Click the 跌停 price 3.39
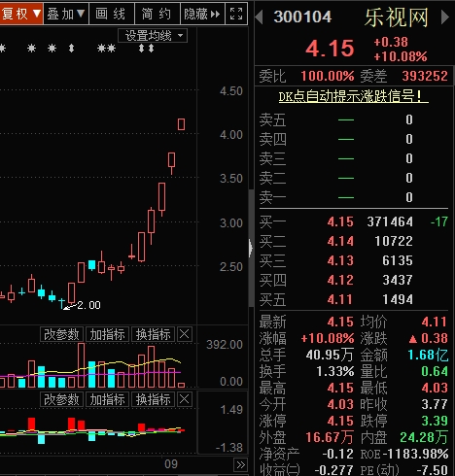This screenshot has height=476, width=455. tap(435, 421)
